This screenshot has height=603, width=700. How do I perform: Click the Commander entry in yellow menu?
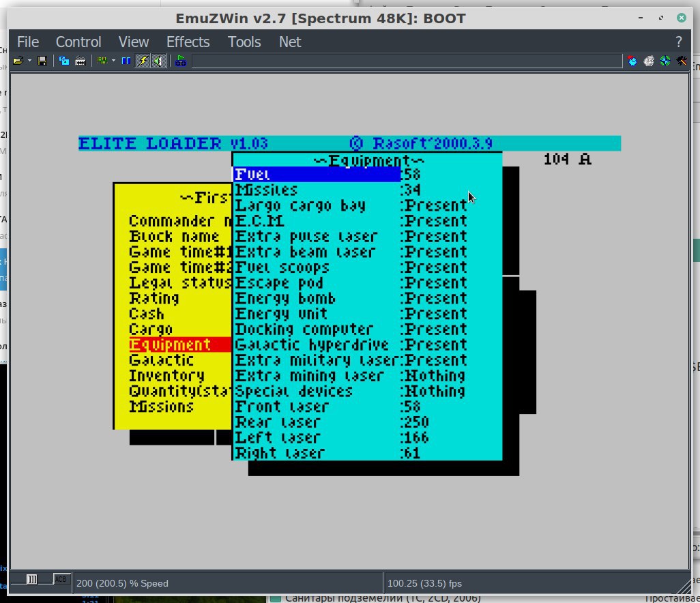pos(180,221)
